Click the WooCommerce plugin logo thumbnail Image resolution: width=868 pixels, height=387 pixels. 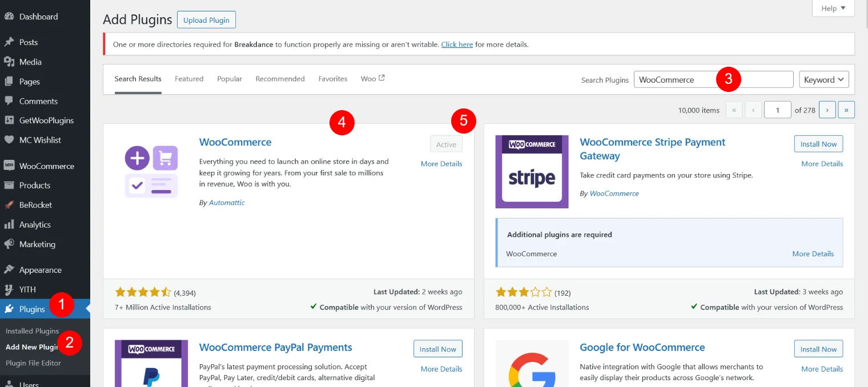(x=151, y=172)
